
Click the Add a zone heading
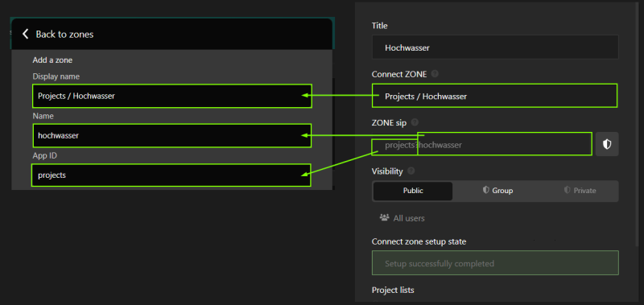pos(52,60)
